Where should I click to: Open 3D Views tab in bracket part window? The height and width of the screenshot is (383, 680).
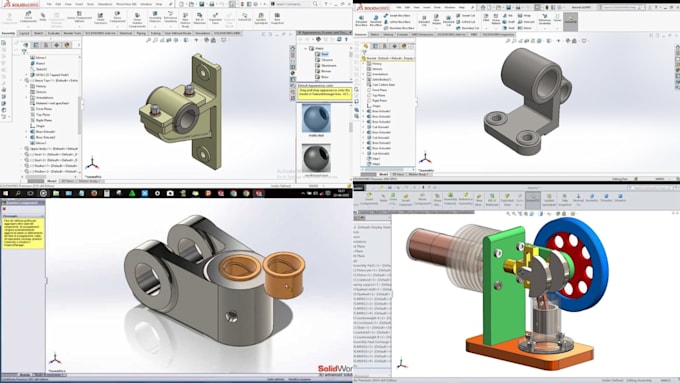click(398, 174)
